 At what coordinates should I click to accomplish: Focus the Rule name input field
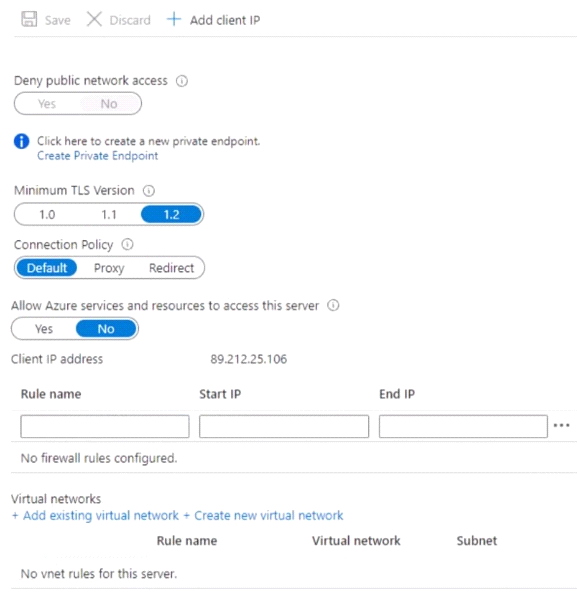pos(105,426)
